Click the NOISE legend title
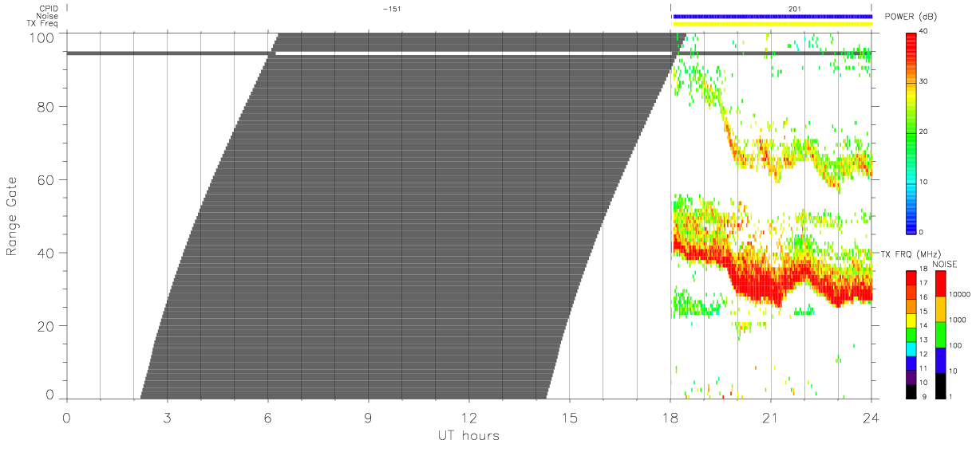Screen dimensions: 980x452 click(x=945, y=264)
